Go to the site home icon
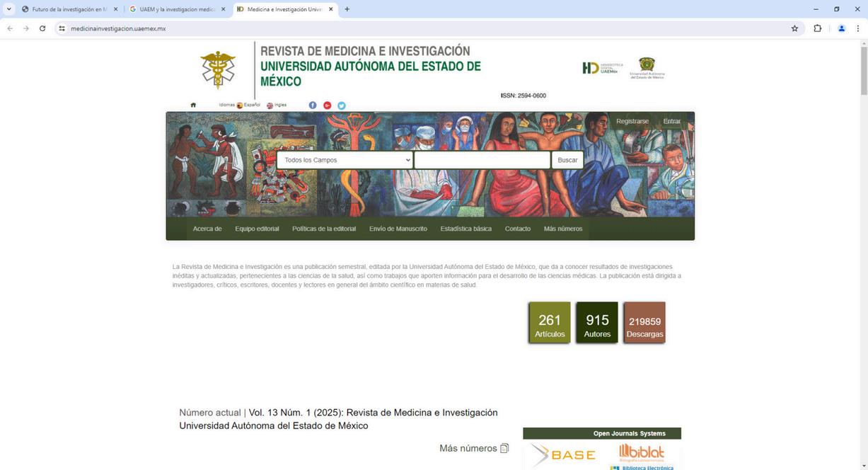The width and height of the screenshot is (868, 470). pos(193,105)
